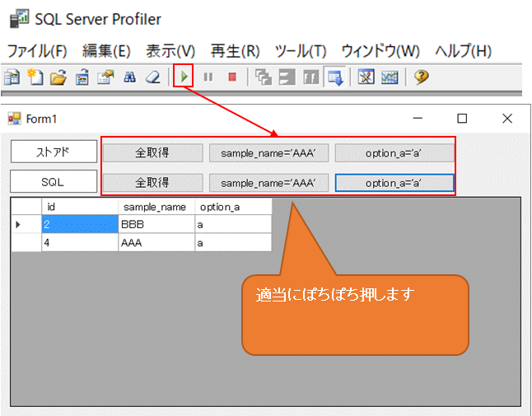Select the id cell with value 2
Viewport: 532px width, 416px height.
tap(80, 224)
